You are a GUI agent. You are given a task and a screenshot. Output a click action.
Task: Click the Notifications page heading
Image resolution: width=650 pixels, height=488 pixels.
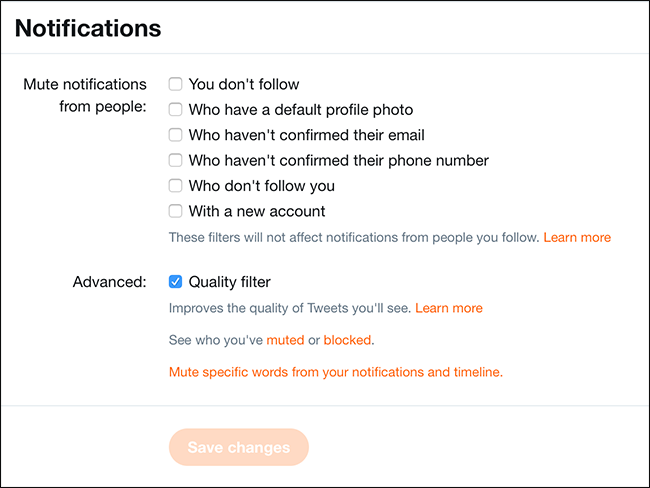(89, 28)
